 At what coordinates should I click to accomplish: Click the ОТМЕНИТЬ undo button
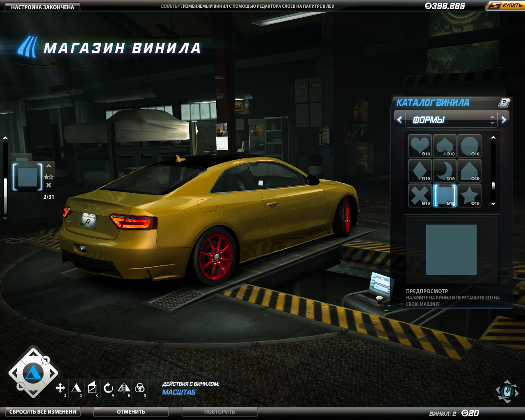click(131, 412)
